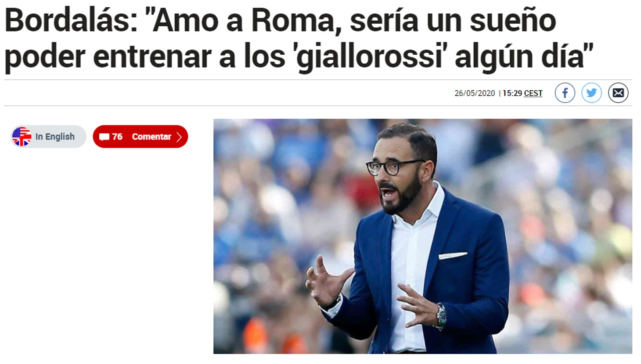Switch to the 'In English' version
This screenshot has width=641, height=364.
click(x=49, y=136)
